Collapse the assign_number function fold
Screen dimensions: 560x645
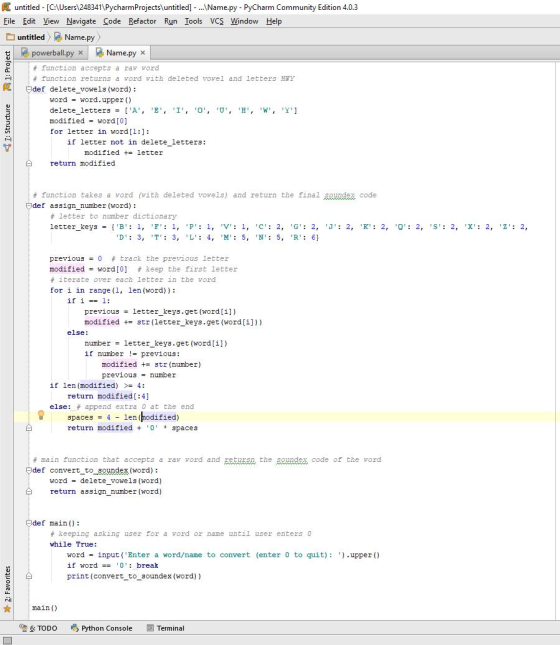(29, 205)
